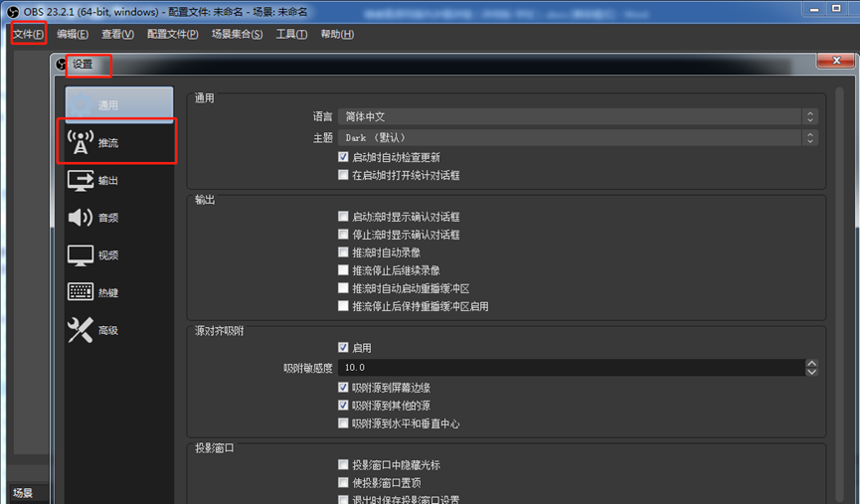
Task: Click the OBS logo in settings title bar
Action: tap(61, 65)
